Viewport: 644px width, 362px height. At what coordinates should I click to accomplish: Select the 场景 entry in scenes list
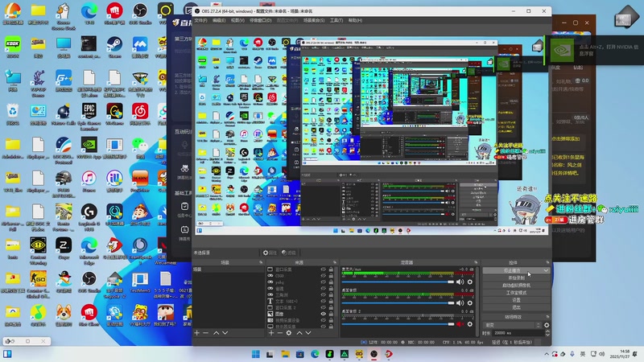(228, 269)
